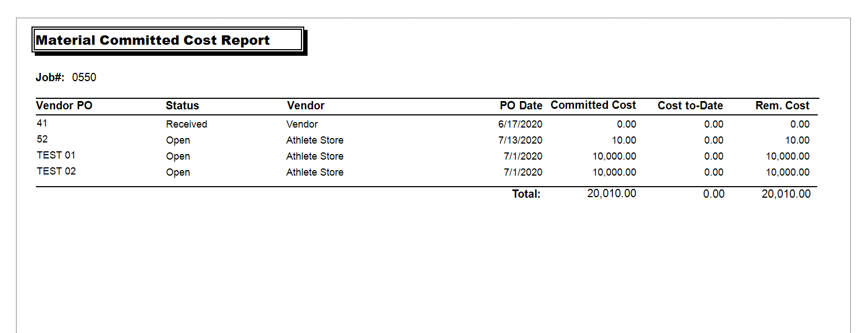Image resolution: width=868 pixels, height=333 pixels.
Task: Click the Cost to-Date column header
Action: point(690,105)
